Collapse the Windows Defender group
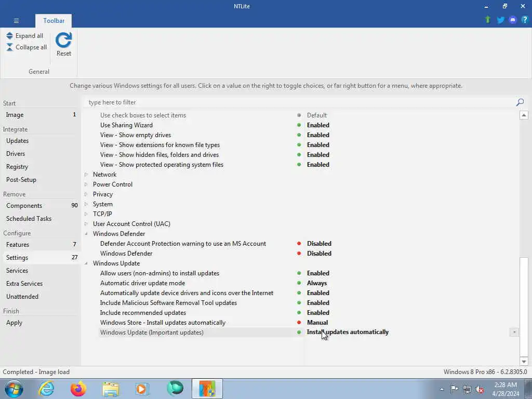Image resolution: width=532 pixels, height=399 pixels. click(x=86, y=233)
